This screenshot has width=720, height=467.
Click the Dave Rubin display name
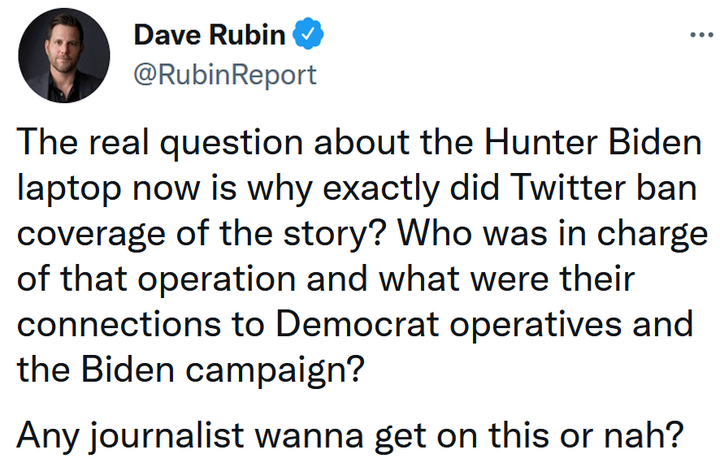click(208, 37)
